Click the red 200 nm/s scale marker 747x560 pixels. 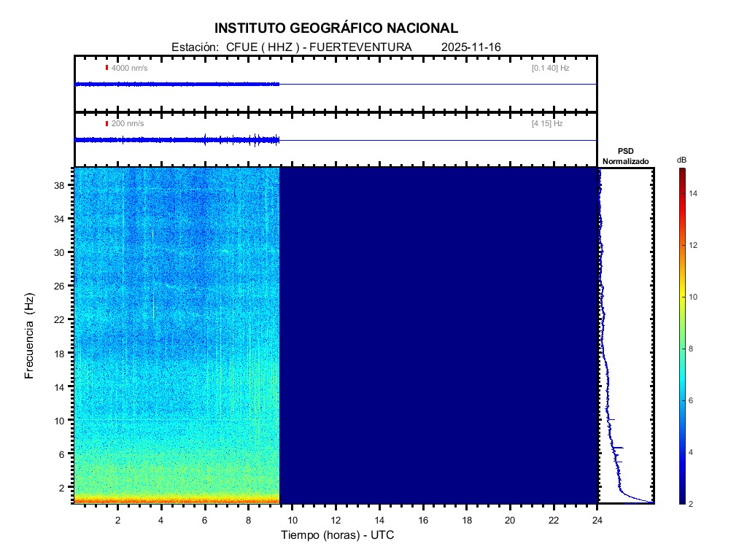pos(107,124)
